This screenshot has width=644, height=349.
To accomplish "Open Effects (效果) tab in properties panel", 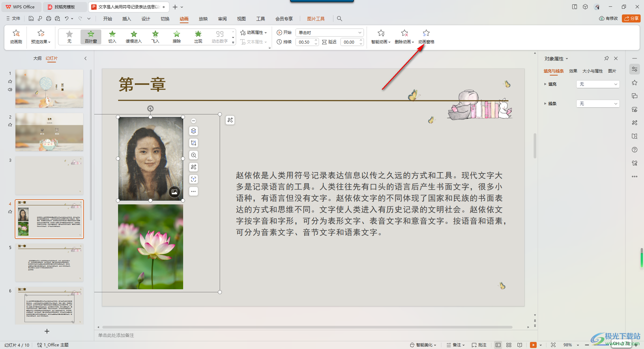I will (573, 71).
